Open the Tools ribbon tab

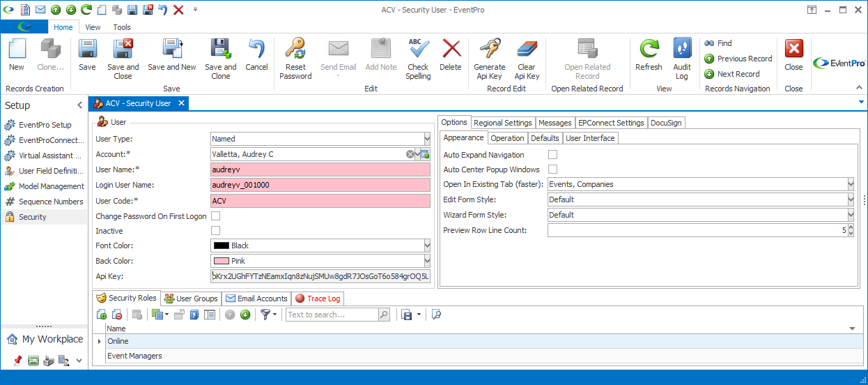click(122, 27)
